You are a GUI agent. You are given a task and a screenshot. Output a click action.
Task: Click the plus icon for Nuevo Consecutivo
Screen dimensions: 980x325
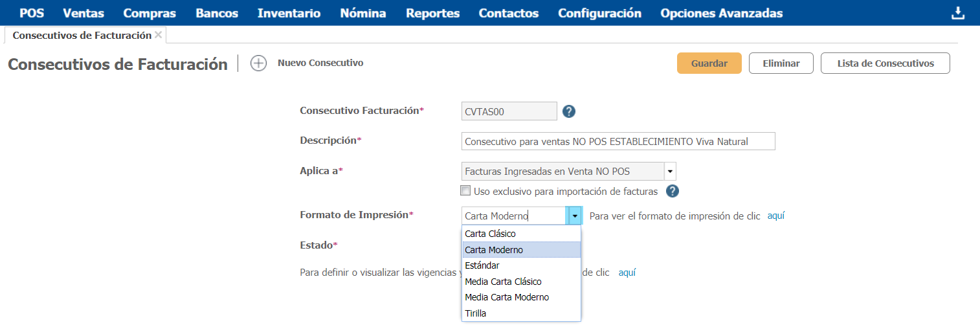(x=258, y=63)
